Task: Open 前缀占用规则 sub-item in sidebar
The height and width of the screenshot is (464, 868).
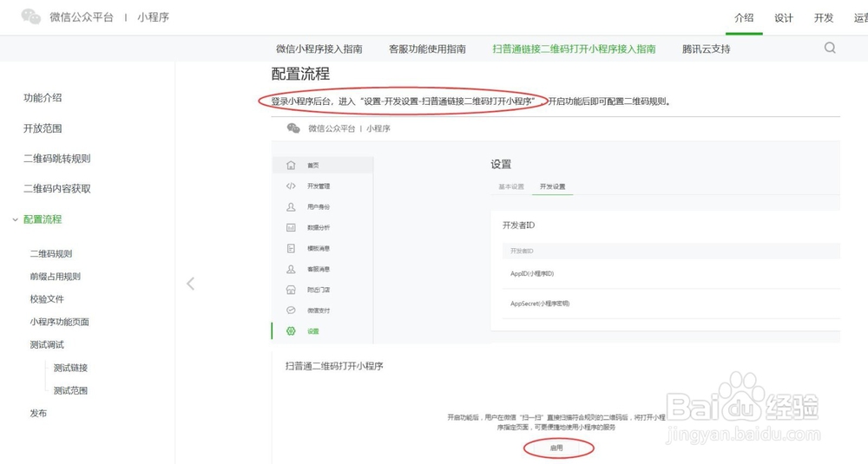Action: pyautogui.click(x=56, y=277)
